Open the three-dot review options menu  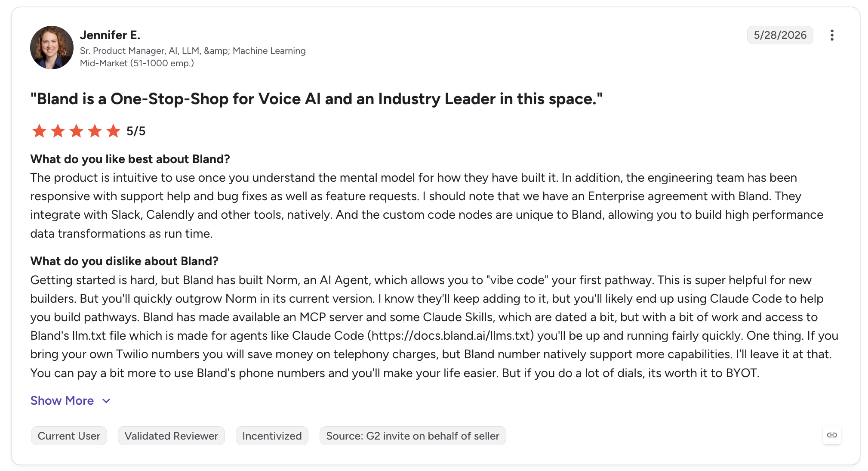pos(832,35)
